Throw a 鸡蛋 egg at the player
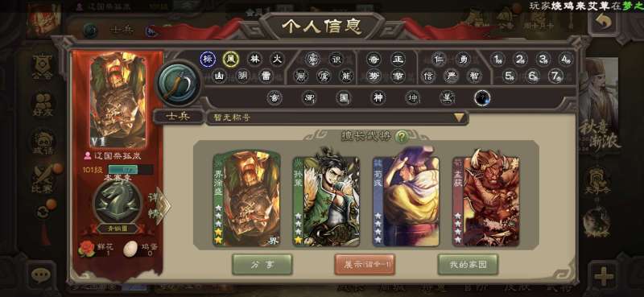The width and height of the screenshot is (644, 297). [x=131, y=249]
